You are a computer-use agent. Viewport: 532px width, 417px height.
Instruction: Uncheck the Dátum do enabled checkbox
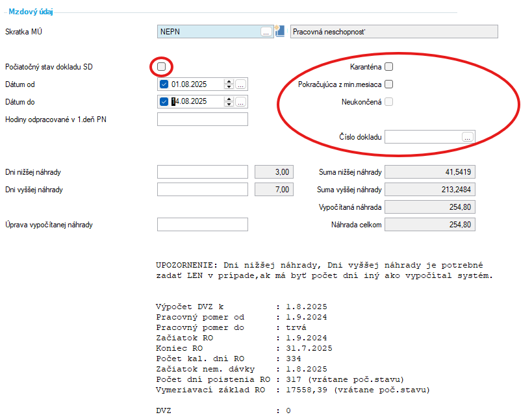(x=164, y=102)
